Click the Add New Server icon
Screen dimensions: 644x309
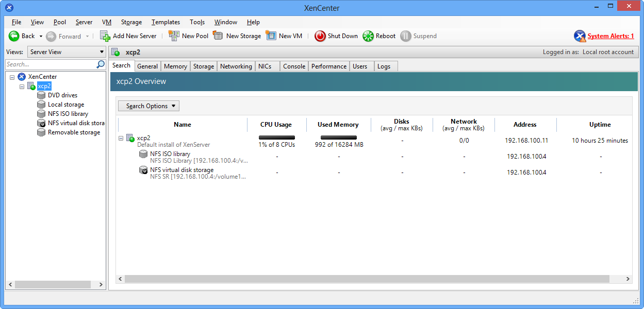coord(105,36)
